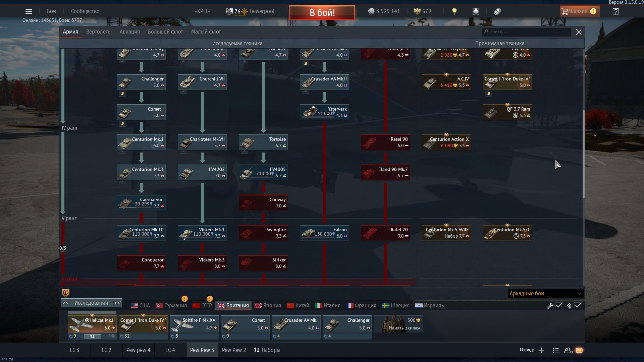644x362 pixels.
Task: Select the Армия tab
Action: coord(70,32)
